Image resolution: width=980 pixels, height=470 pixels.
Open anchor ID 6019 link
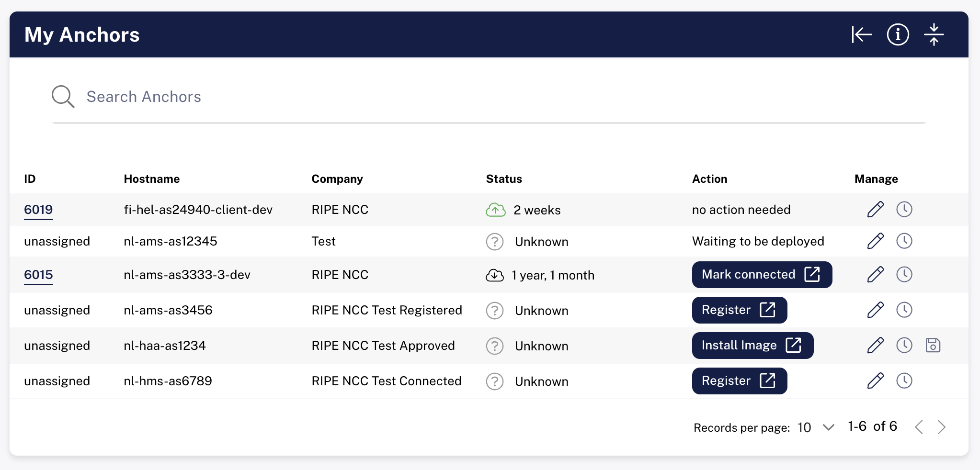38,210
